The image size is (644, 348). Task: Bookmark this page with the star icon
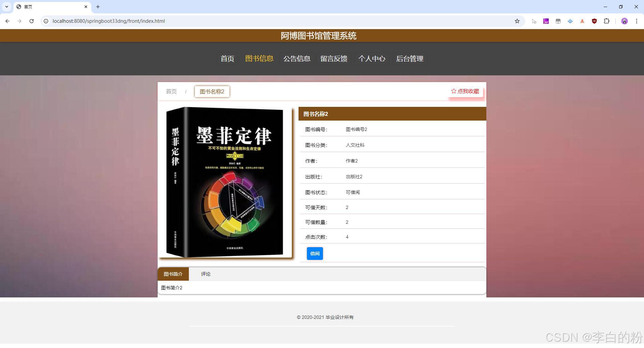click(x=517, y=21)
